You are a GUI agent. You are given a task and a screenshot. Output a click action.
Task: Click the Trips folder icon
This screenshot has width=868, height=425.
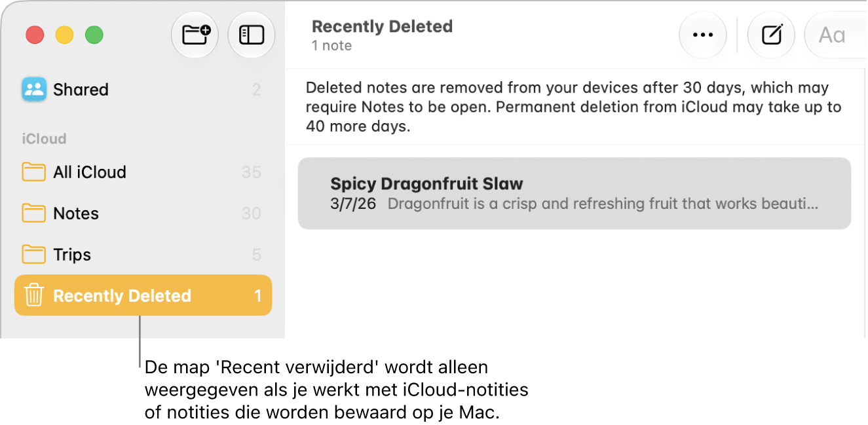(x=33, y=255)
